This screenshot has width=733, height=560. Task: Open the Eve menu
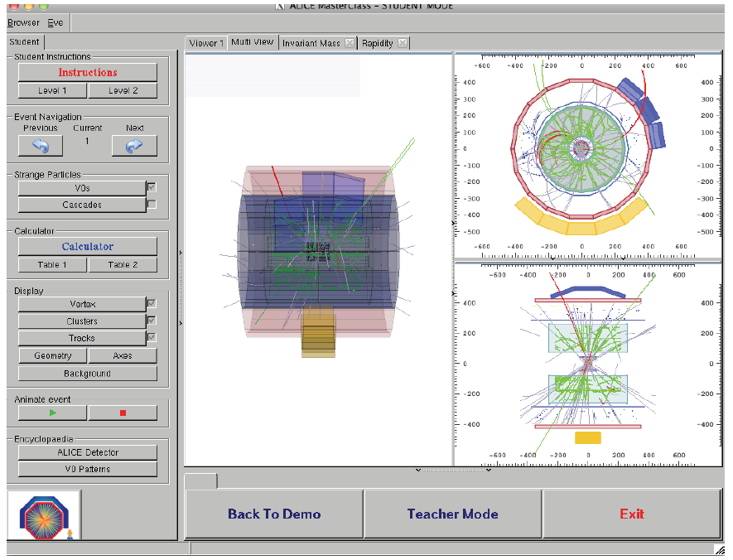55,22
